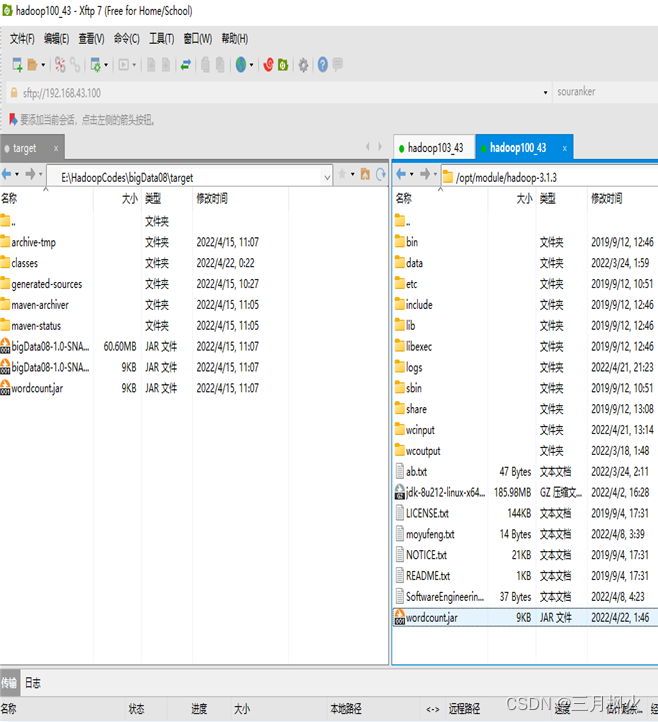Image resolution: width=658 pixels, height=722 pixels.
Task: Click the session properties gear-window icon
Action: tap(95, 65)
